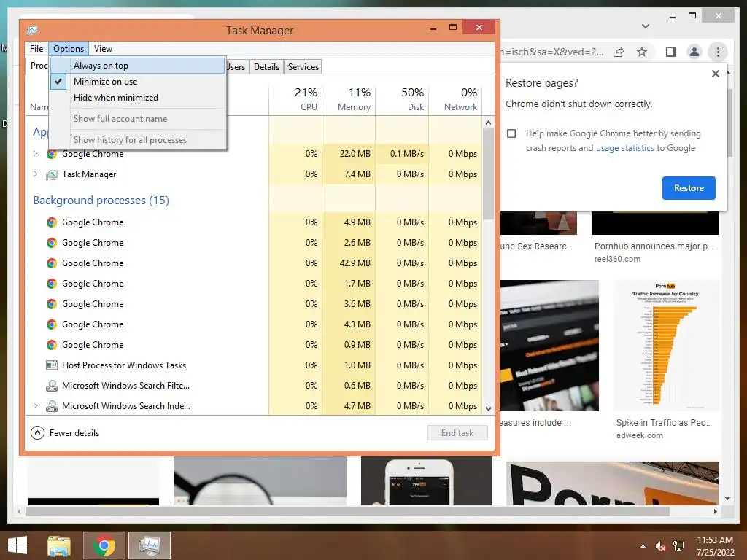
Task: Switch to Chrome via taskbar icon
Action: (x=104, y=545)
